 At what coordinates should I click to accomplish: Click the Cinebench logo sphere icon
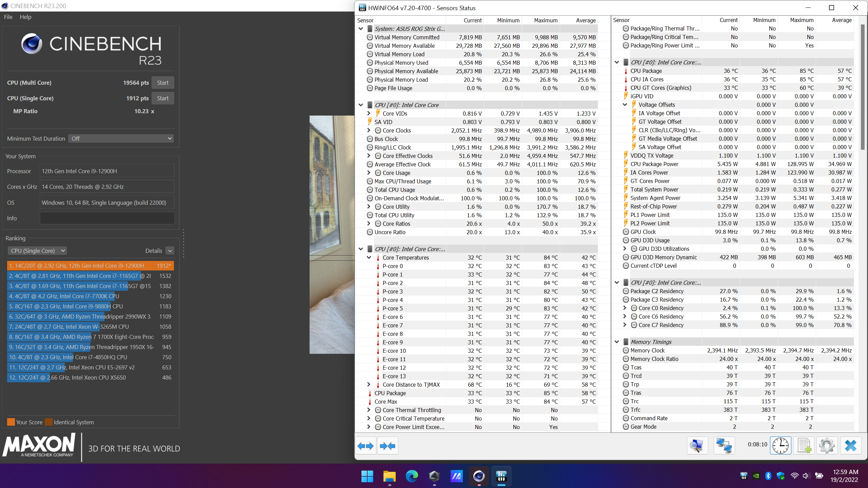[32, 43]
